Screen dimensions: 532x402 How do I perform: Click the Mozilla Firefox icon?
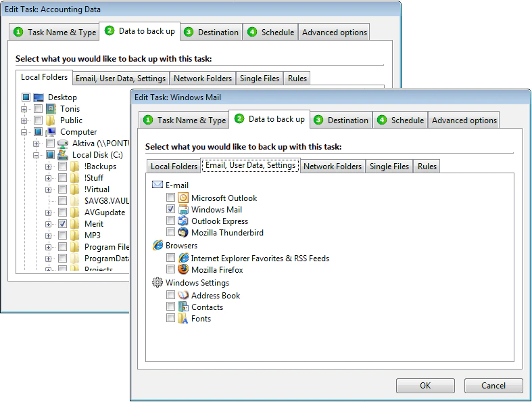[183, 269]
